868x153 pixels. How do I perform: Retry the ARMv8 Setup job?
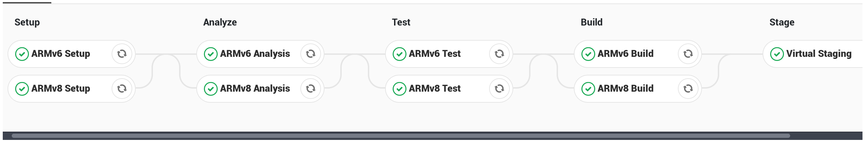[122, 89]
